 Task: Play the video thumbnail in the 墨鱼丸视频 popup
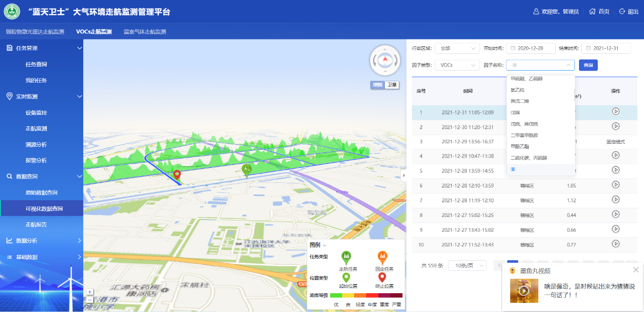point(524,291)
